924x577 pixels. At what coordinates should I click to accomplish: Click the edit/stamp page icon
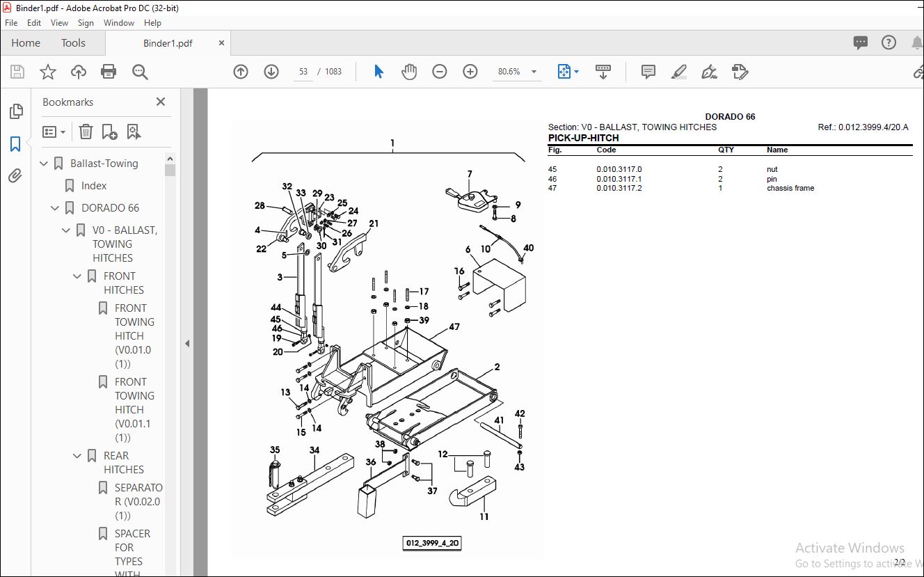point(740,72)
